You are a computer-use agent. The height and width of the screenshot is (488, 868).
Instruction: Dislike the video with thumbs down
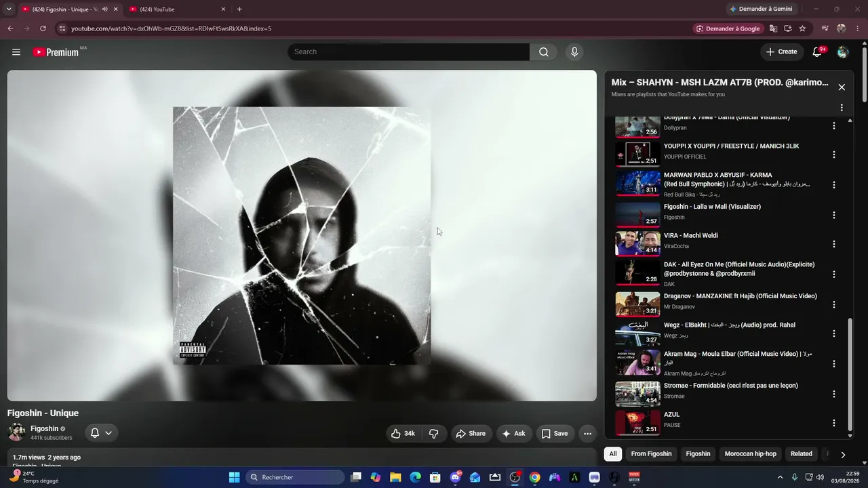434,434
